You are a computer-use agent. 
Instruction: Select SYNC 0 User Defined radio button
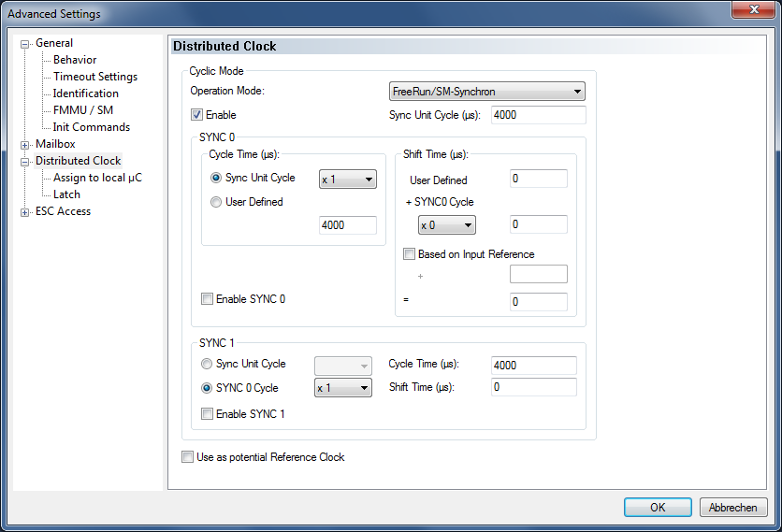[x=216, y=202]
